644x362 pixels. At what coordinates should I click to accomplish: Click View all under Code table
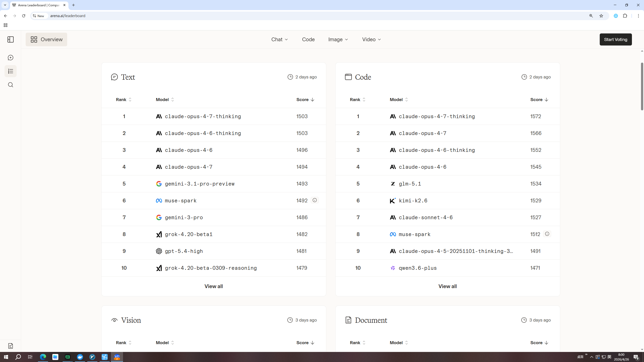pyautogui.click(x=448, y=286)
